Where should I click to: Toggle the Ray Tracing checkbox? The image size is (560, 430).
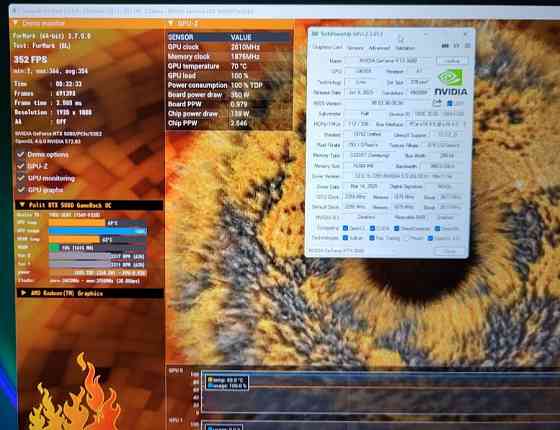tap(372, 238)
